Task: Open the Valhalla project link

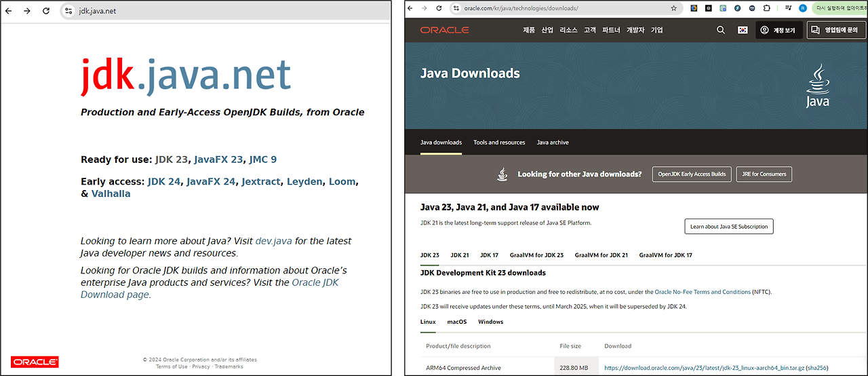Action: 111,193
